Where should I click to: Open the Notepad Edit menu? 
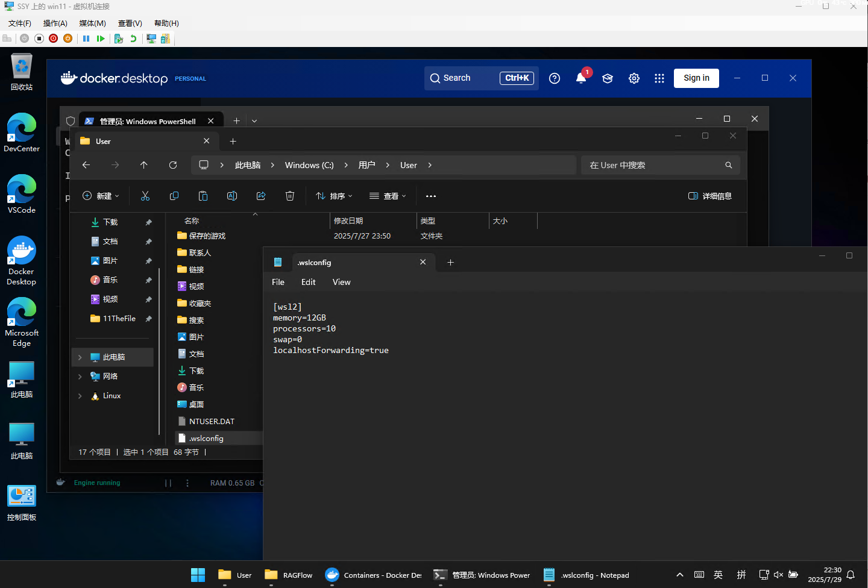(x=309, y=282)
